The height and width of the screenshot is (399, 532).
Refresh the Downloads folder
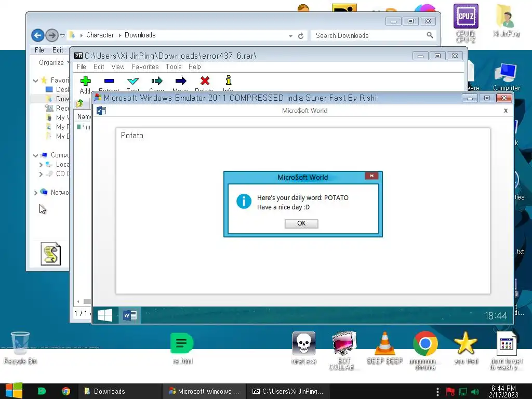point(301,36)
